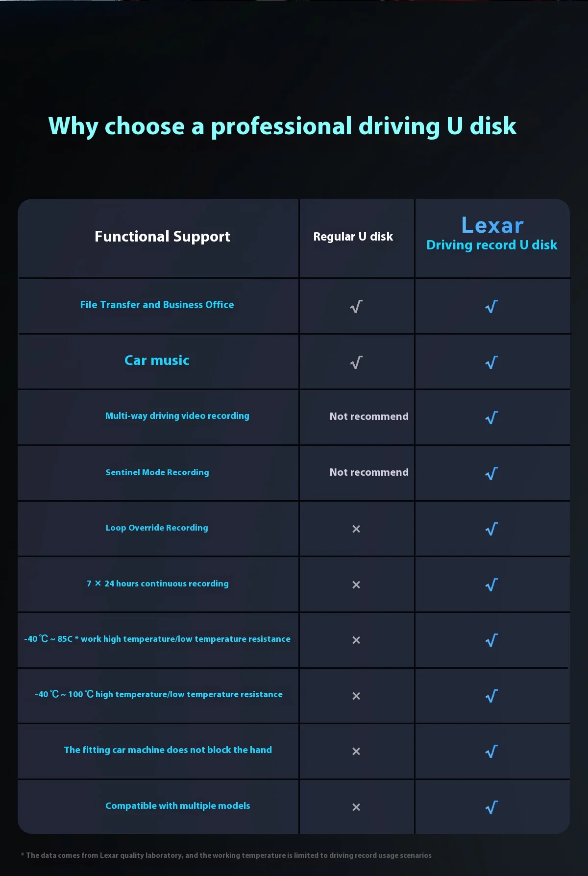The height and width of the screenshot is (876, 588).
Task: Click cross icon in 7×24 hours continuous recording row
Action: click(x=356, y=585)
